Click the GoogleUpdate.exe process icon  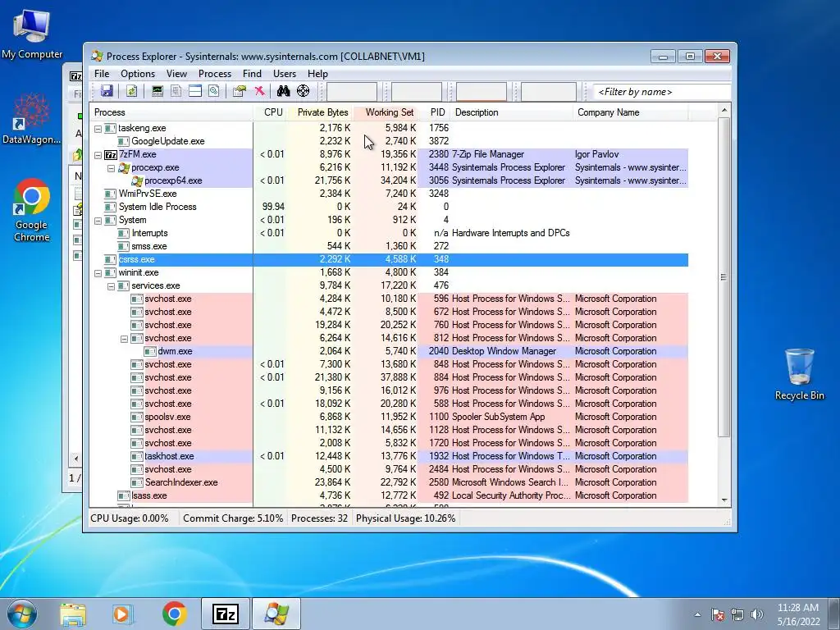pos(124,141)
